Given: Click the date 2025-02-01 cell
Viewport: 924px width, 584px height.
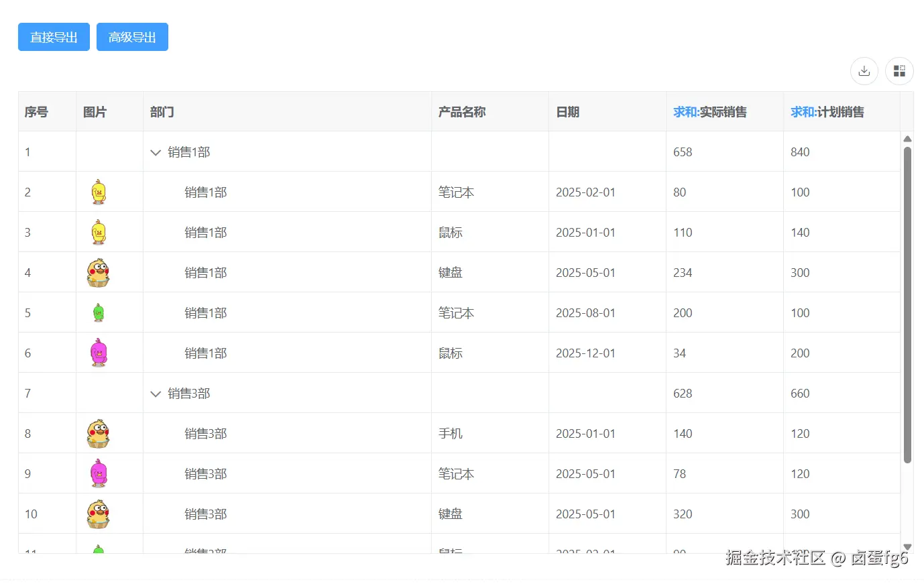Looking at the screenshot, I should (608, 192).
